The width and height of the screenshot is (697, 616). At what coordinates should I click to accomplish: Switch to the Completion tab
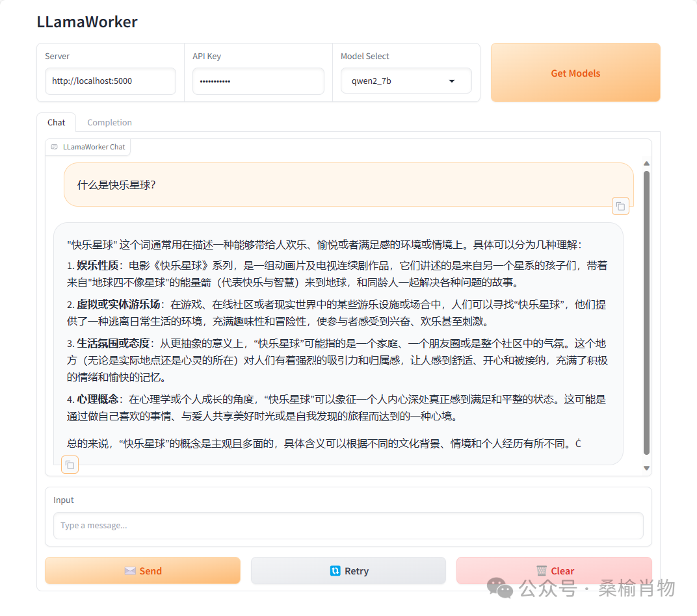click(x=109, y=122)
